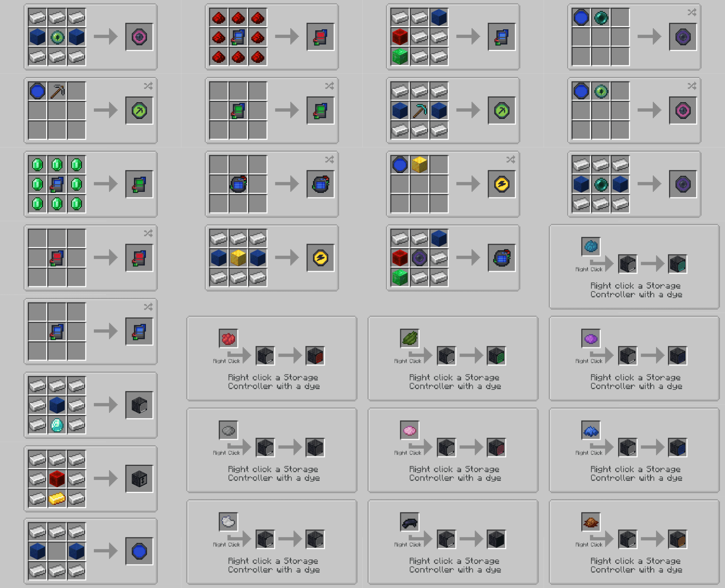This screenshot has width=725, height=588.
Task: Click the ender pearl beside the blue upgrade base
Action: tap(601, 18)
